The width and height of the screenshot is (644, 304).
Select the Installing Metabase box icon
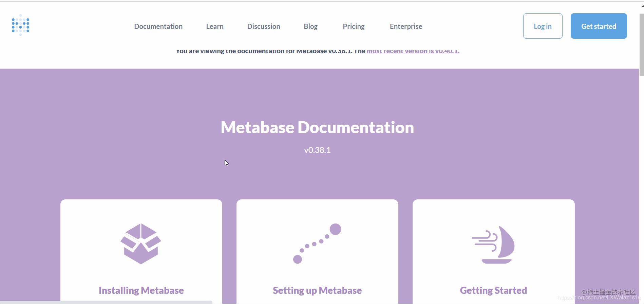pyautogui.click(x=141, y=243)
